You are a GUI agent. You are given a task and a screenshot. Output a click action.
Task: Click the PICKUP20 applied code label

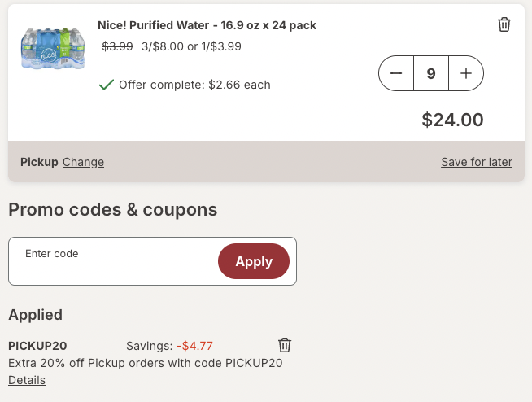pos(37,346)
